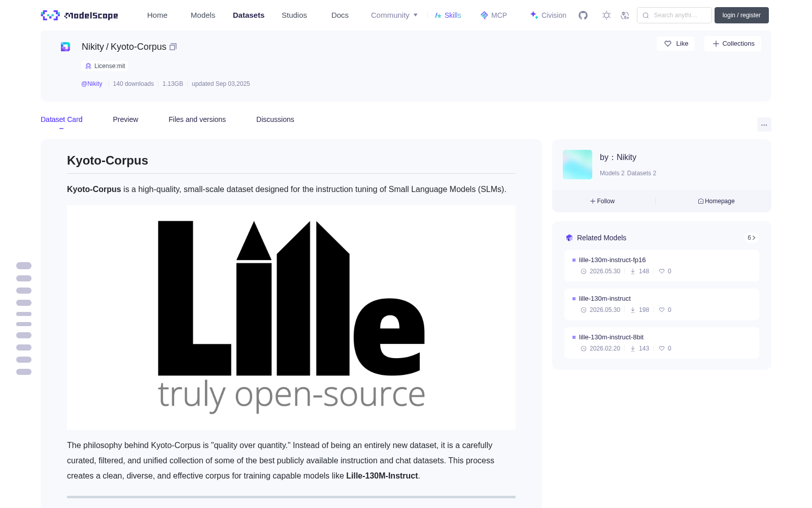This screenshot has width=812, height=508.
Task: Click the search magnifier icon
Action: click(x=646, y=15)
